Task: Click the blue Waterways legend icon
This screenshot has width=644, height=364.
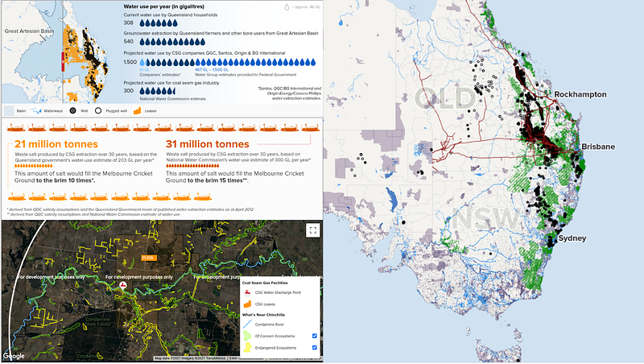Action: [x=36, y=110]
